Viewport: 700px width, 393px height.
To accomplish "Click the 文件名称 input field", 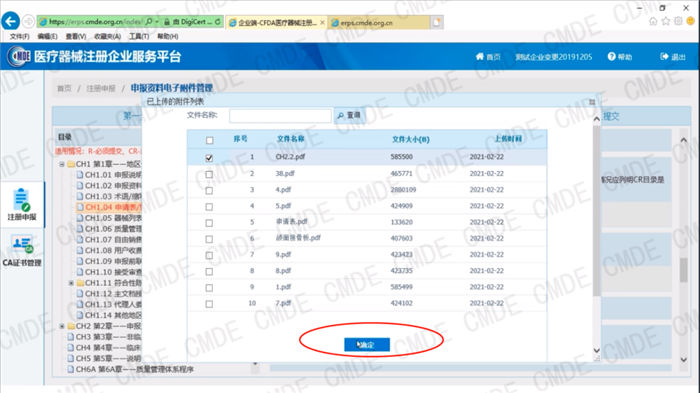I will coord(280,116).
